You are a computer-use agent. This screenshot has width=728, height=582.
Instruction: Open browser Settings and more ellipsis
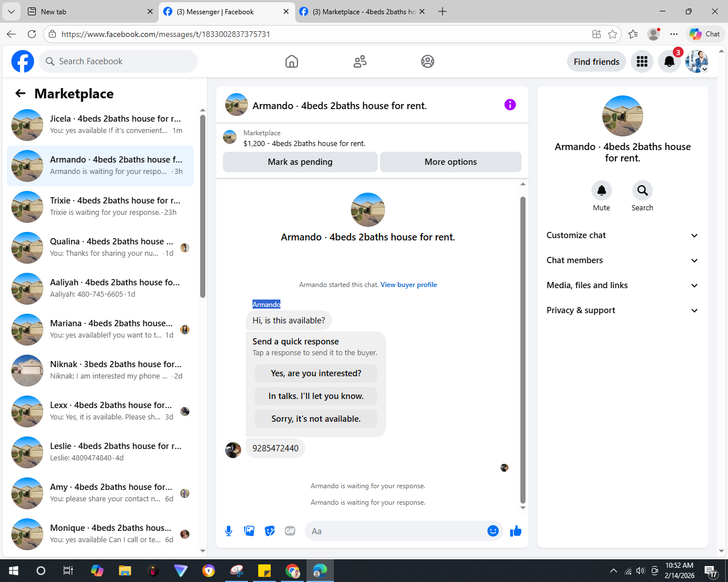pos(674,34)
